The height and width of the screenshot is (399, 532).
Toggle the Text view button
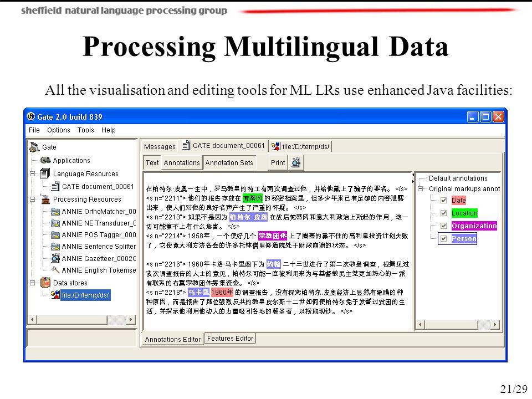[x=152, y=162]
